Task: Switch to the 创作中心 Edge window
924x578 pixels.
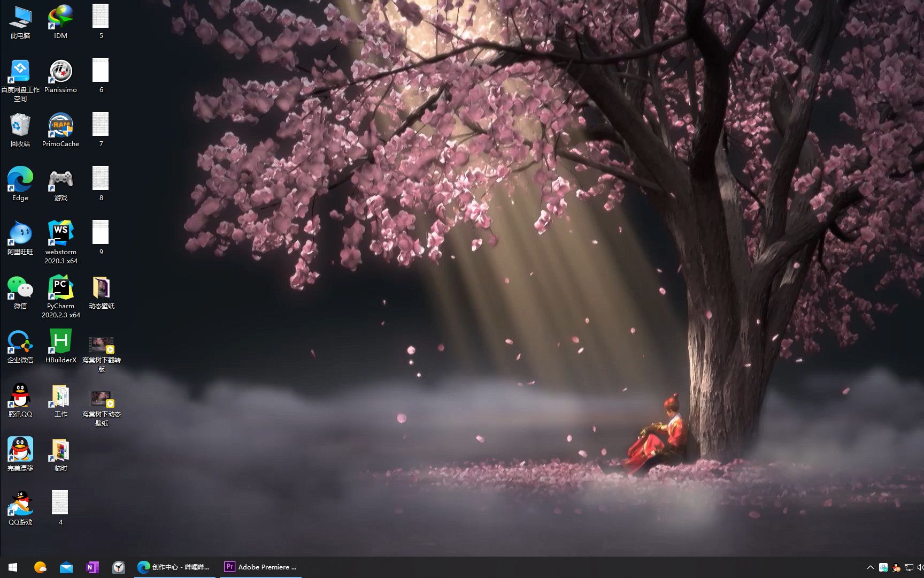Action: pyautogui.click(x=174, y=567)
